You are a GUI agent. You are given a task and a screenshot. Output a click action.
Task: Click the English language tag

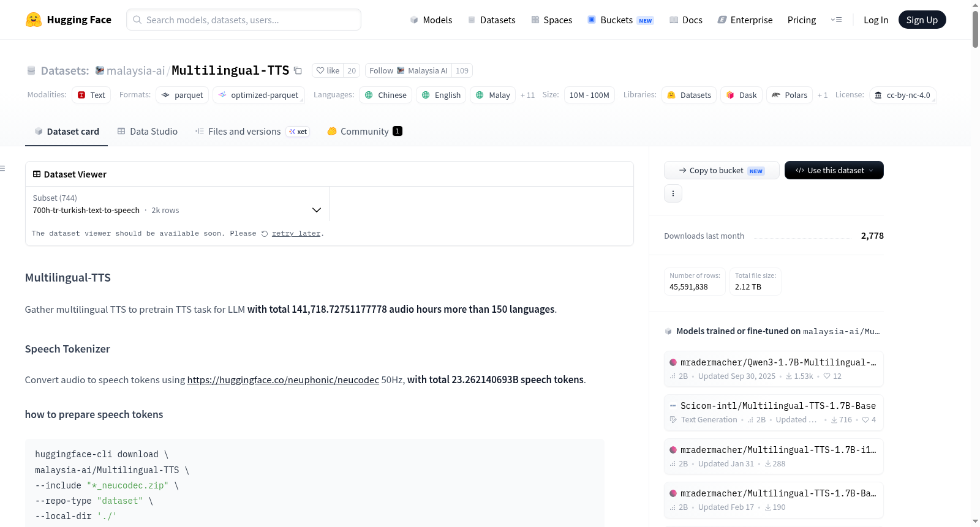[x=442, y=95]
